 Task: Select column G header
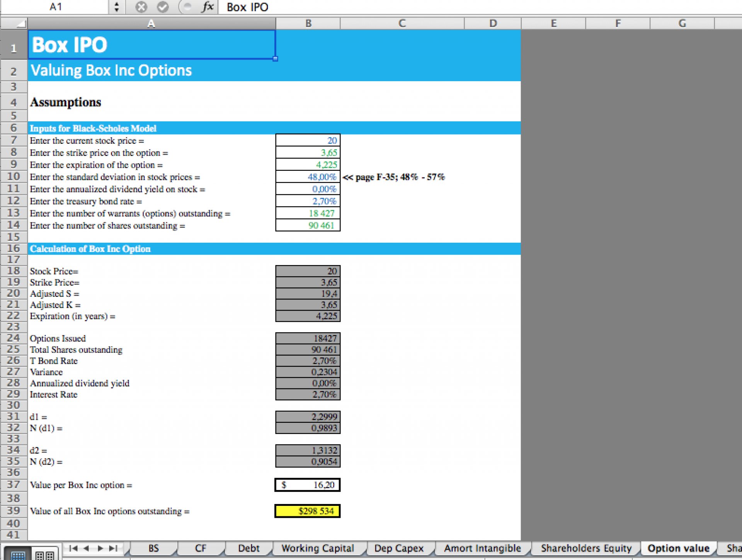click(682, 24)
